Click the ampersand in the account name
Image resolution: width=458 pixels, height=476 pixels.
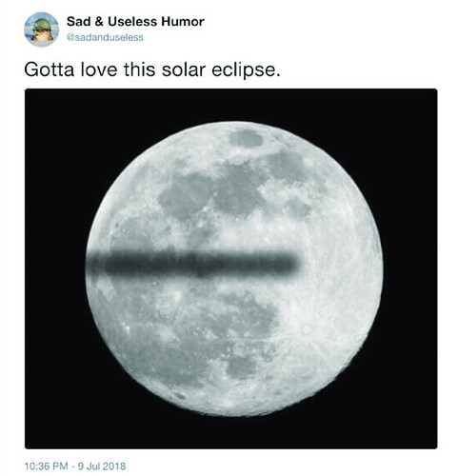point(99,22)
